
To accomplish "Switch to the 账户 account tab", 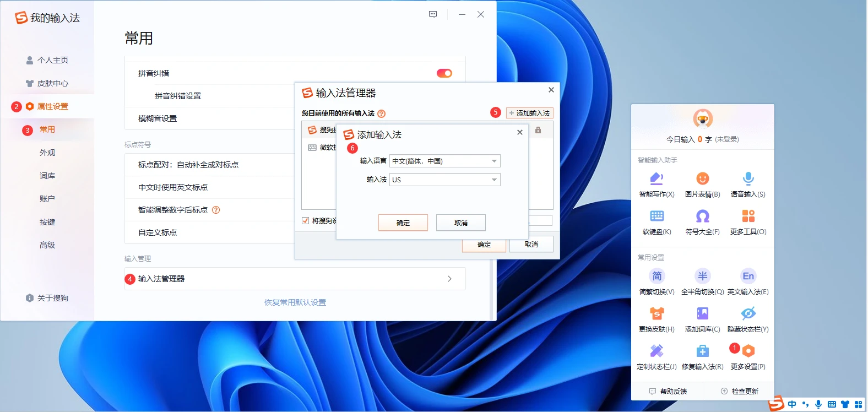I will coord(47,199).
